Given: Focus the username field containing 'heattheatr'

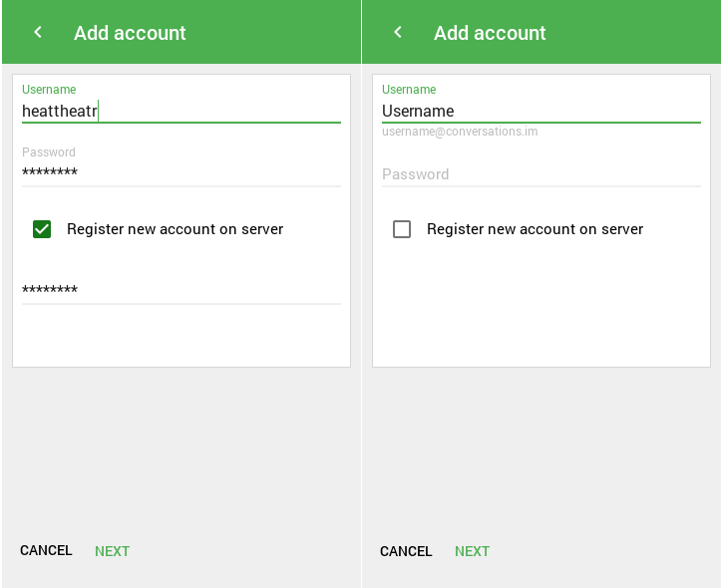Looking at the screenshot, I should [x=180, y=112].
